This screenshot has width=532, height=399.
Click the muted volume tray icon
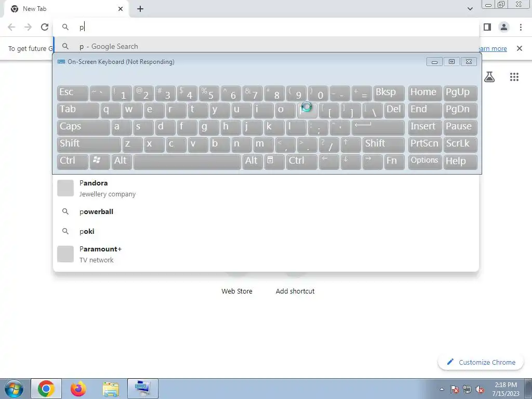point(480,389)
